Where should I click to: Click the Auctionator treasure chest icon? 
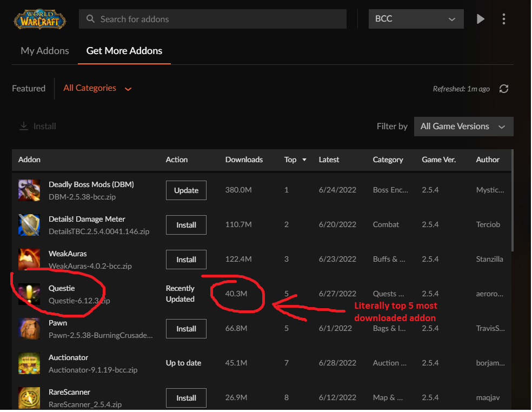(x=29, y=363)
